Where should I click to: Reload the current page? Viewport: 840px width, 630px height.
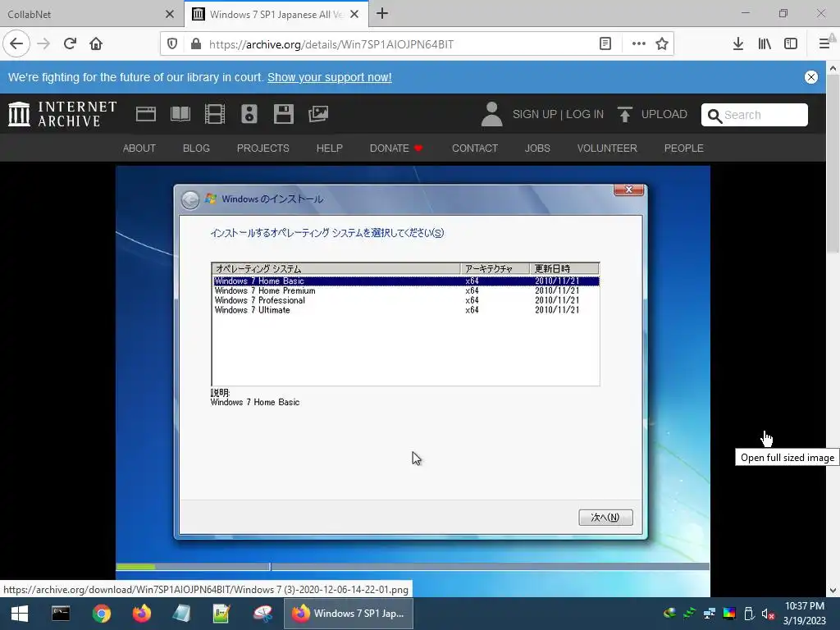click(70, 44)
